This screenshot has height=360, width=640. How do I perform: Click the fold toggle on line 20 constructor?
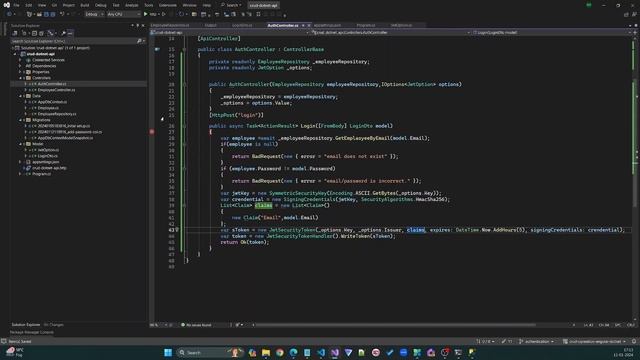tap(184, 84)
